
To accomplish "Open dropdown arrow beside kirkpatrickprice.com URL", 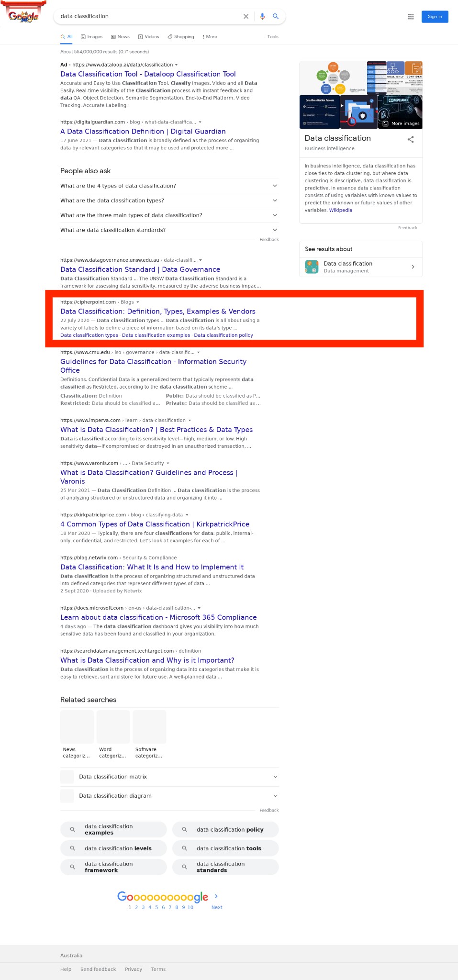I will [187, 515].
